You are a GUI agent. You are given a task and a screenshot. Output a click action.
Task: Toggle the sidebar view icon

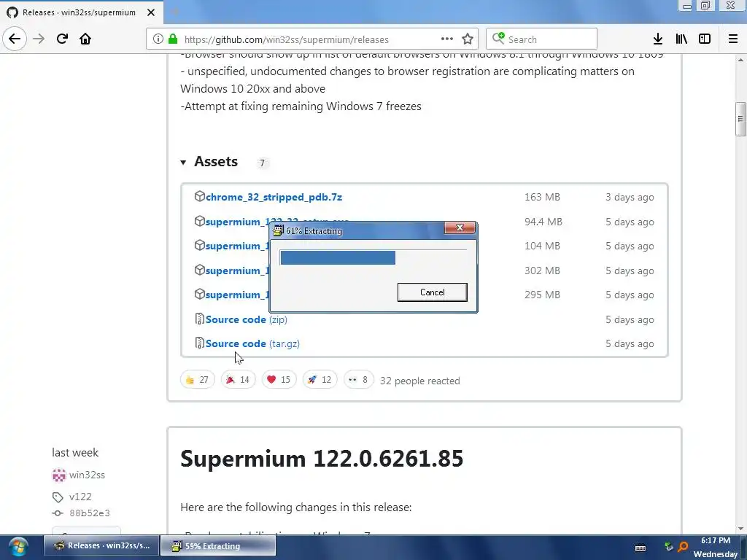coord(705,39)
